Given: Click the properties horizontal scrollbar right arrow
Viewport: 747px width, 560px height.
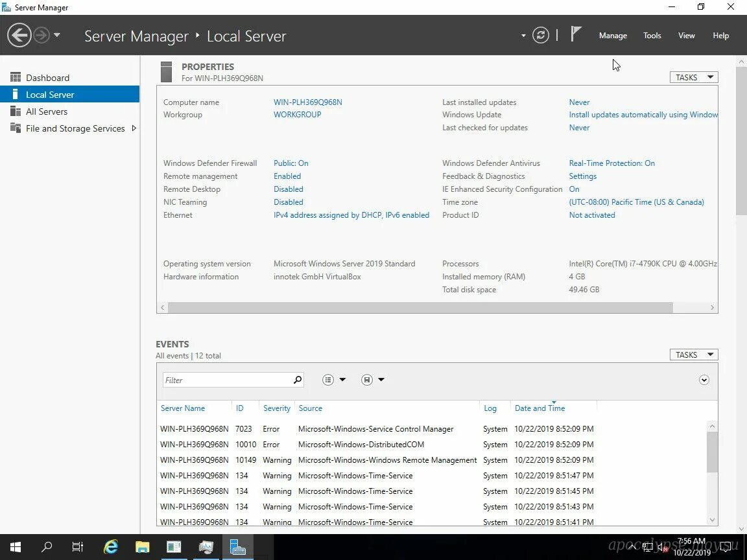Looking at the screenshot, I should click(712, 308).
